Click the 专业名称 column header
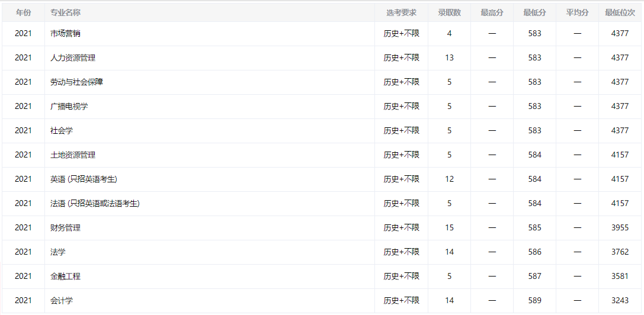Image resolution: width=644 pixels, height=315 pixels. click(66, 12)
